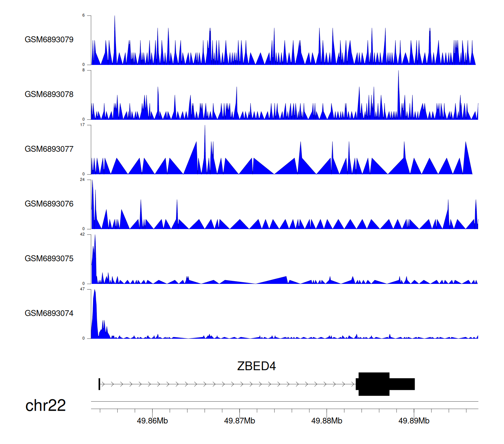Click ZBED4's thin 3' UTR segment
The width and height of the screenshot is (504, 444).
point(402,384)
